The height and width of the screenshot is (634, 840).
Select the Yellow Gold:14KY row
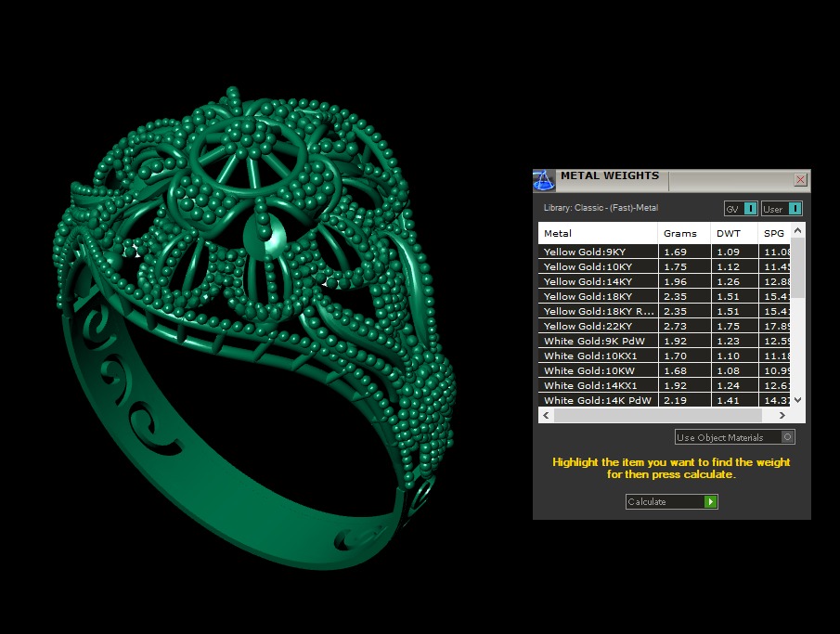tap(665, 281)
